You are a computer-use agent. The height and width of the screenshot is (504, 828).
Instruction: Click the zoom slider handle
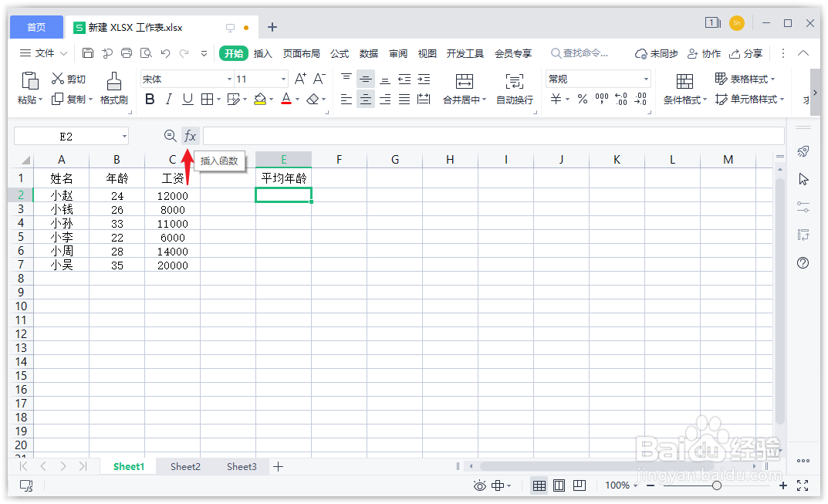click(x=717, y=485)
